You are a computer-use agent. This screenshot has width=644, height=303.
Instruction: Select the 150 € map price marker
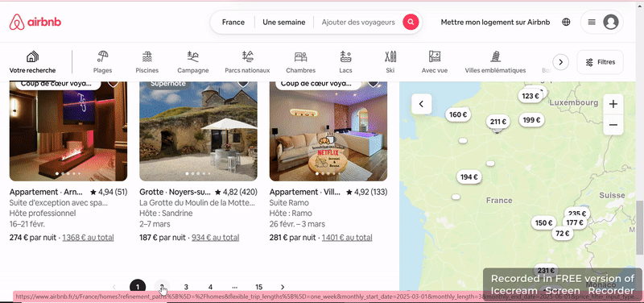[x=543, y=223]
